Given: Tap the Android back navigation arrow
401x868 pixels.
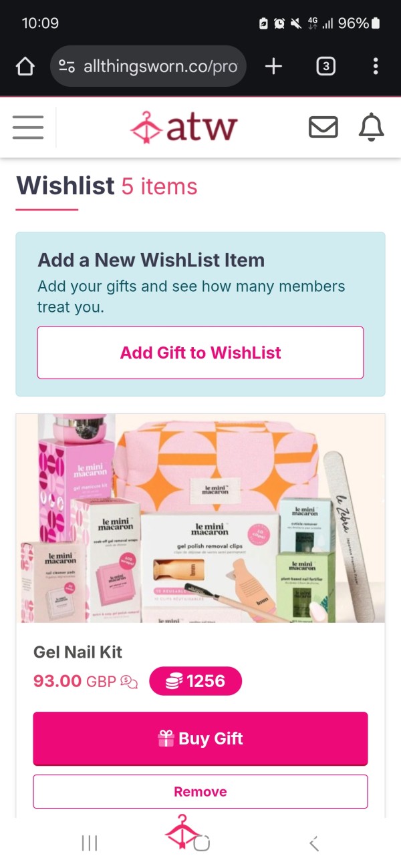Looking at the screenshot, I should 314,843.
